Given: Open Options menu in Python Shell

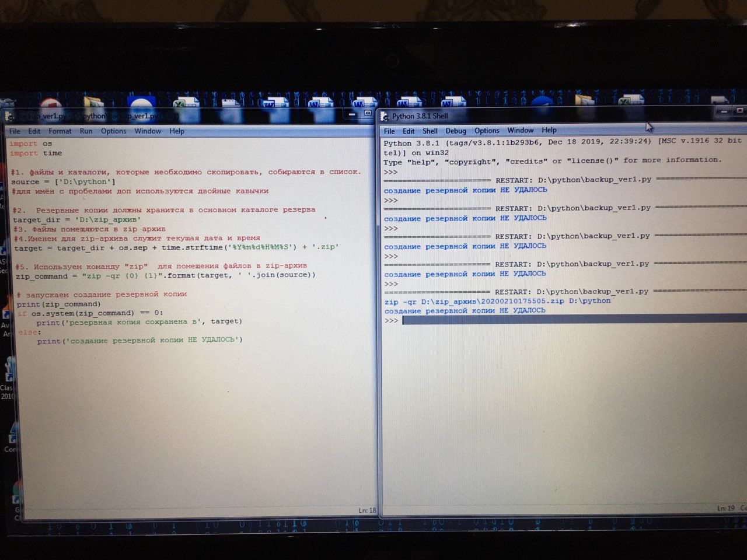Looking at the screenshot, I should [x=487, y=131].
